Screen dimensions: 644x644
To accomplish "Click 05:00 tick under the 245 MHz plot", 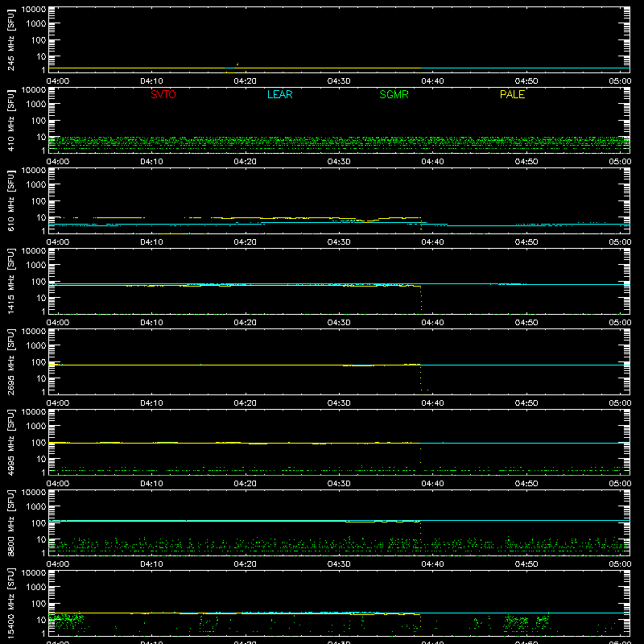I will (620, 81).
